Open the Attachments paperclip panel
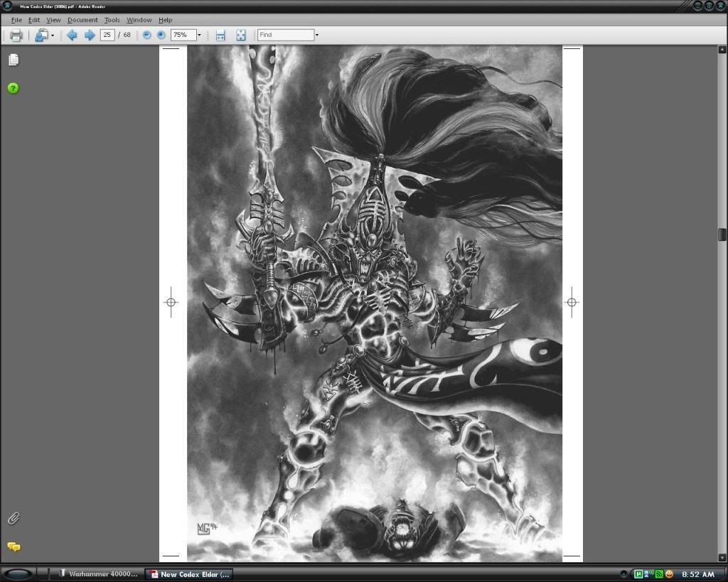The height and width of the screenshot is (582, 728). pos(14,519)
